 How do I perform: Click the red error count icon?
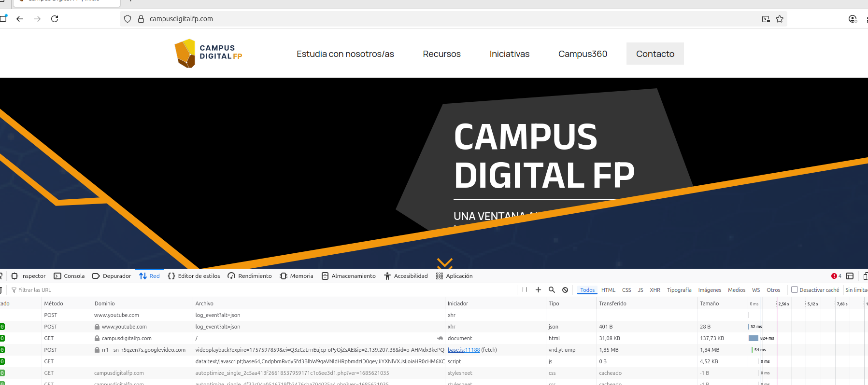pos(834,276)
